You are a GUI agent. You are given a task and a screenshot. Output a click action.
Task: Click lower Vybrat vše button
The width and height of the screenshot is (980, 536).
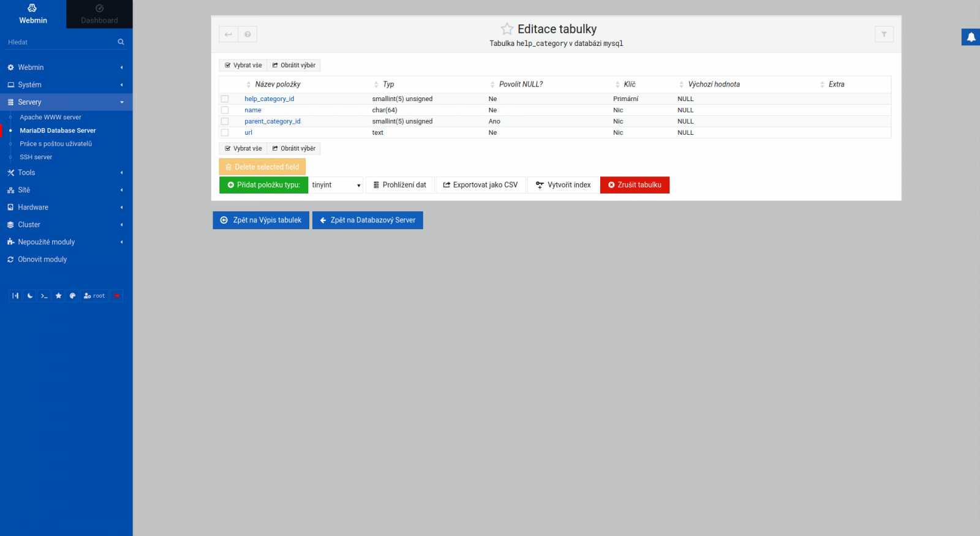[243, 148]
